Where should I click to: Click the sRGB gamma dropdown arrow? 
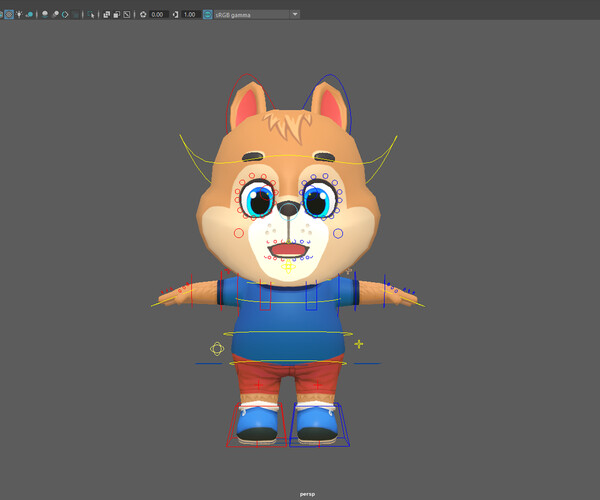click(295, 15)
